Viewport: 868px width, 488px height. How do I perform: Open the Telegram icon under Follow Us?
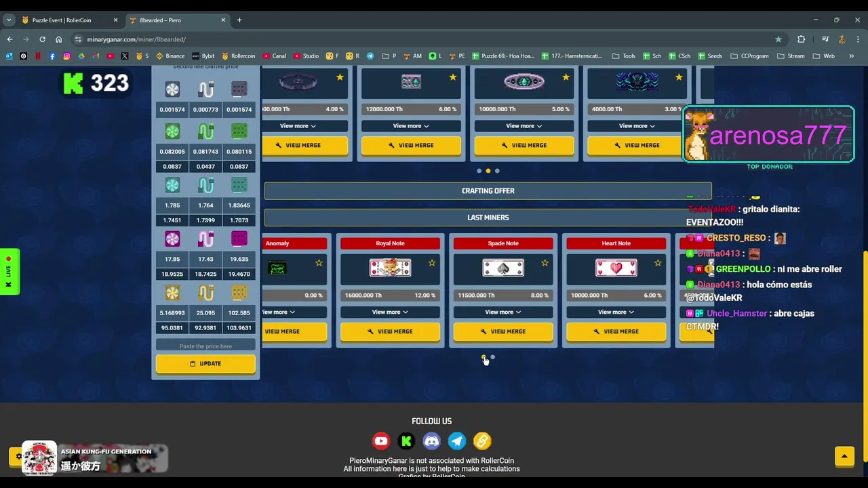[x=457, y=441]
